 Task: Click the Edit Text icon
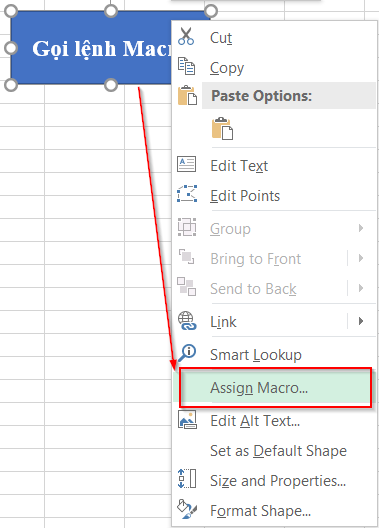coord(186,164)
